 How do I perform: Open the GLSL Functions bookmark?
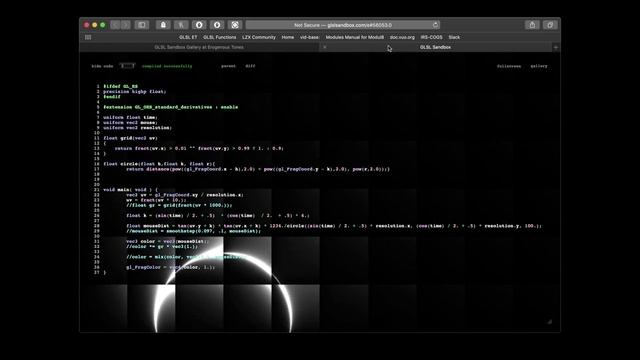click(220, 37)
